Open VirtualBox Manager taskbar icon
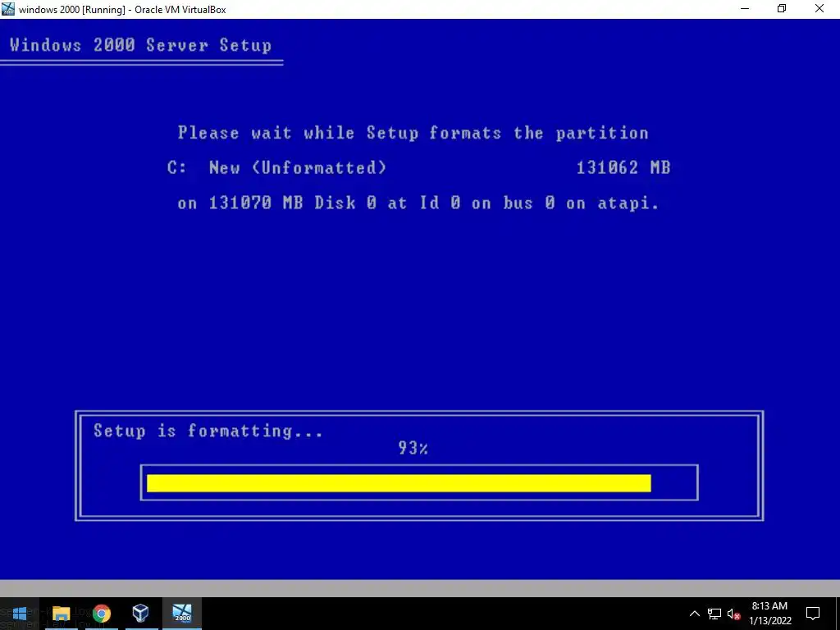The height and width of the screenshot is (630, 840). [x=141, y=614]
